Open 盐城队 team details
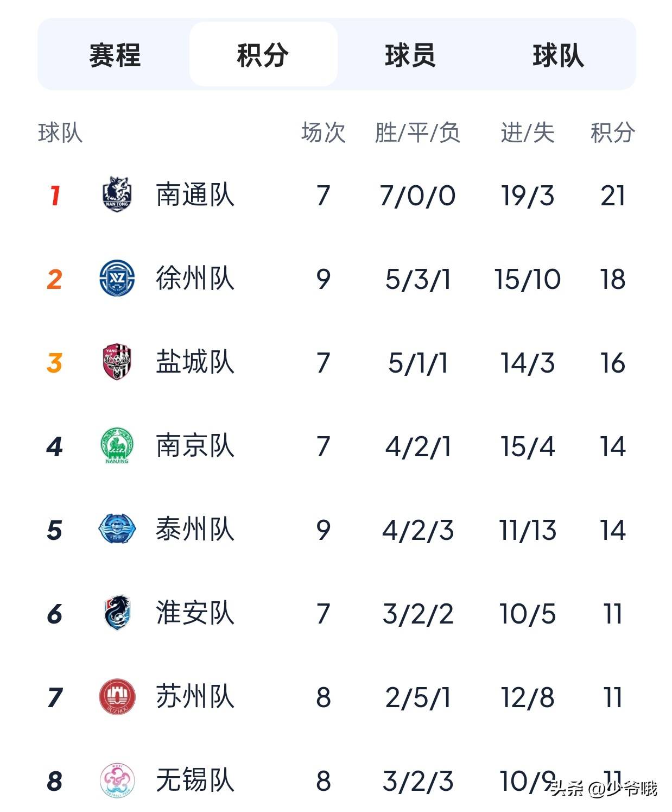The width and height of the screenshot is (672, 812). click(195, 362)
